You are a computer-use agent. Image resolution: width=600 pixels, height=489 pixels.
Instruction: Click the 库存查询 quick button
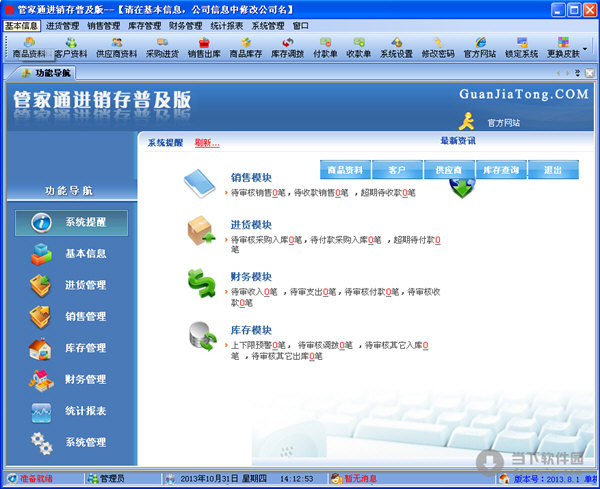[501, 170]
